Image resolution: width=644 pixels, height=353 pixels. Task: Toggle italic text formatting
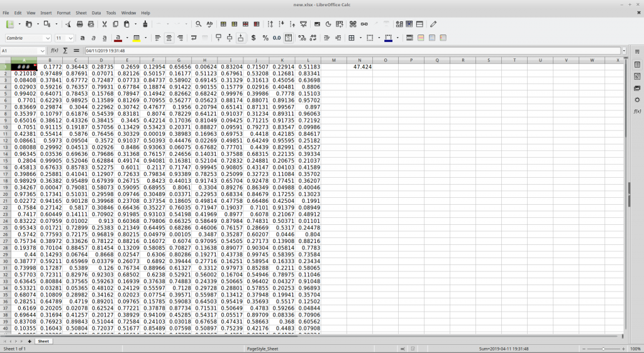pos(94,38)
